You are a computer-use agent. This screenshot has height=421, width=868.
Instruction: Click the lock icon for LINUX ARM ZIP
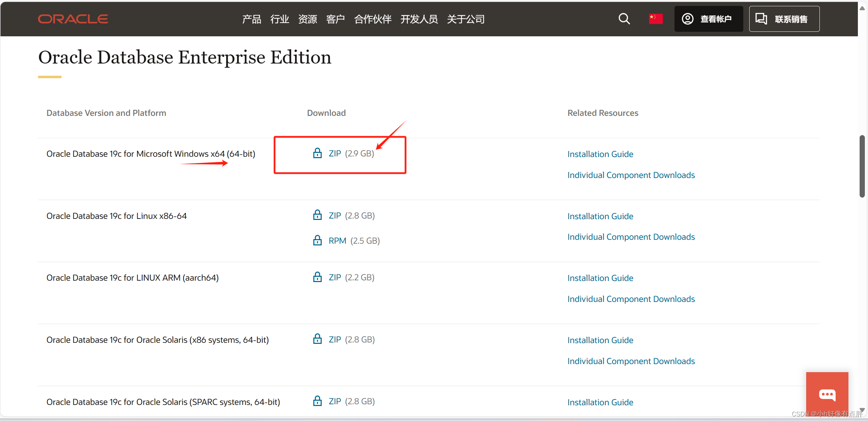317,277
